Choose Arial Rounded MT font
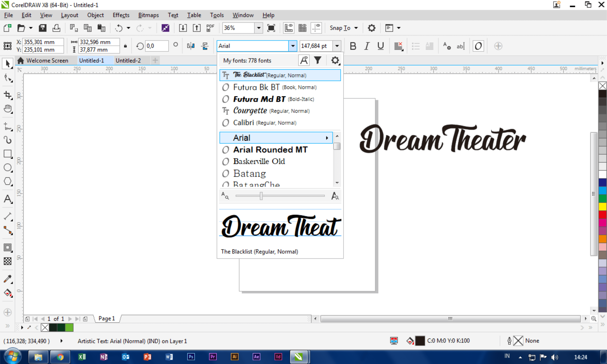This screenshot has height=364, width=607. click(x=270, y=149)
